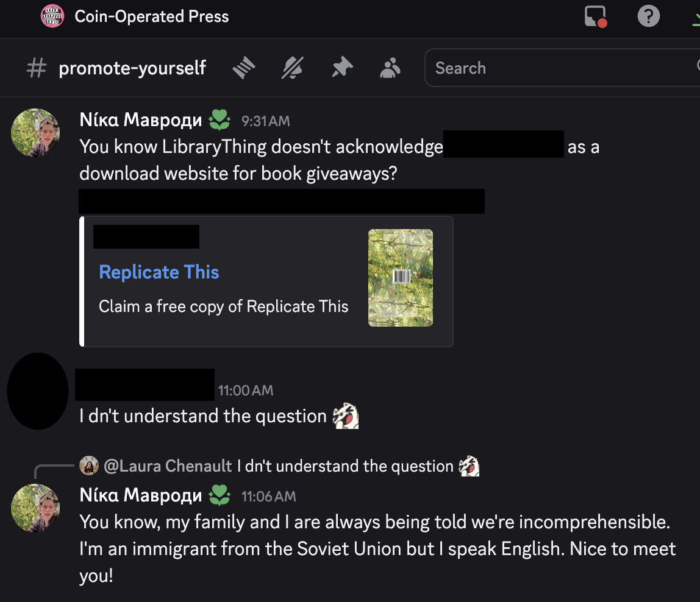Click the Coin-Operated Press server icon
The image size is (700, 602).
coord(52,16)
